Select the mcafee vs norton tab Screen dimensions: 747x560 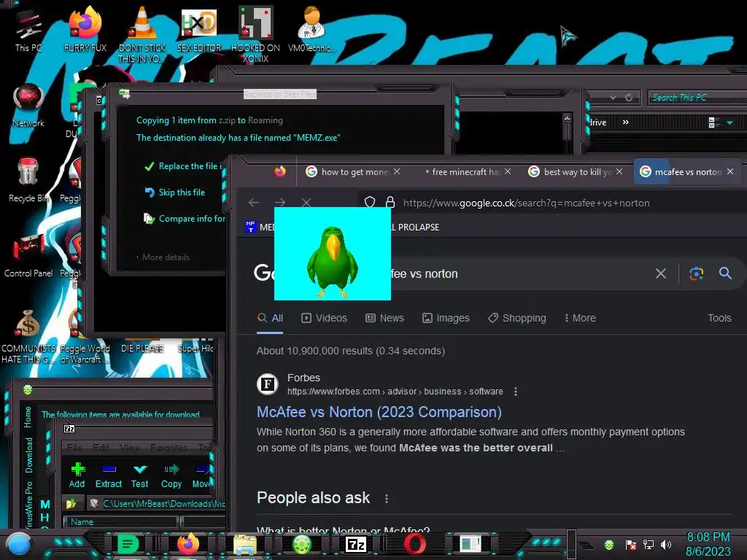686,171
